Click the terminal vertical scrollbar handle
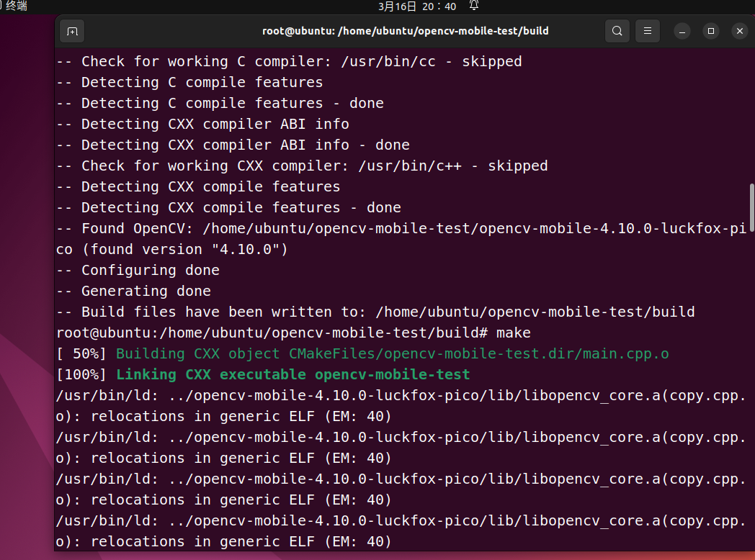 (751, 207)
